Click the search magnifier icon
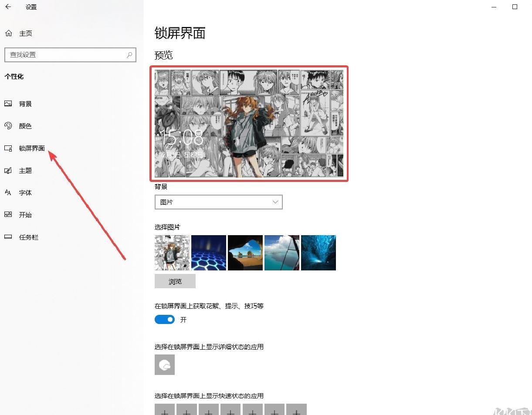 129,55
